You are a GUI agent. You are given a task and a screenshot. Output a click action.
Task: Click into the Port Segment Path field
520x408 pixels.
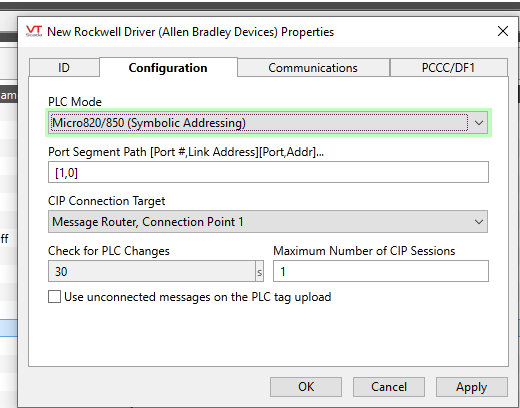pyautogui.click(x=268, y=172)
